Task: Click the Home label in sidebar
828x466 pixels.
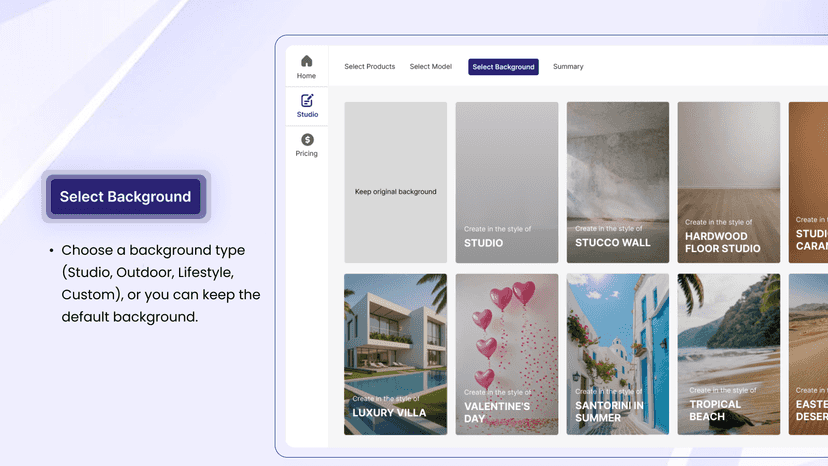Action: [306, 76]
